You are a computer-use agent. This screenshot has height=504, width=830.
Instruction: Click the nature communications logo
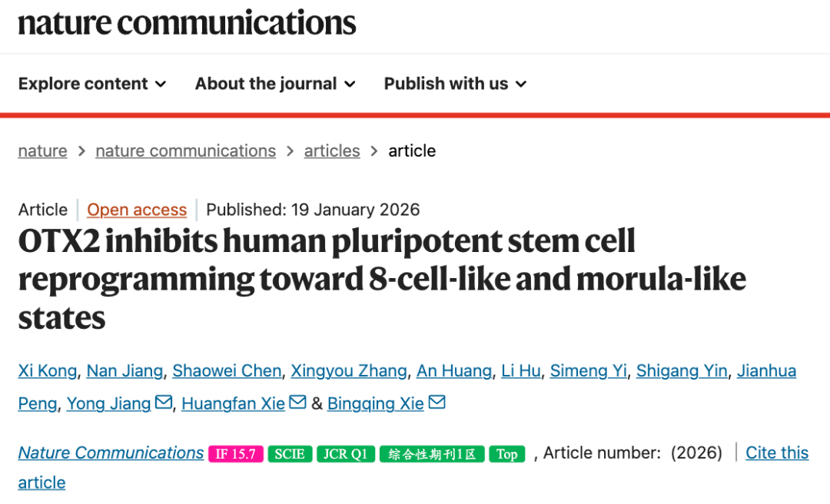[x=187, y=23]
